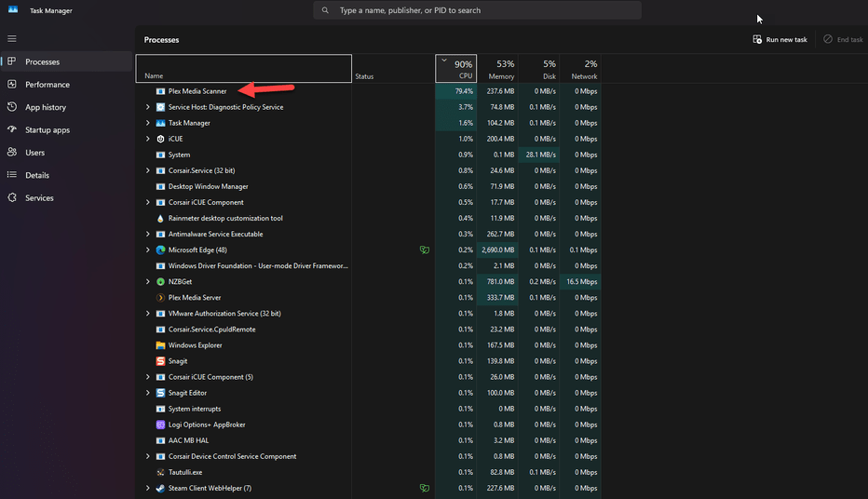Click the Plex Media Server orange icon
868x499 pixels.
click(x=160, y=298)
